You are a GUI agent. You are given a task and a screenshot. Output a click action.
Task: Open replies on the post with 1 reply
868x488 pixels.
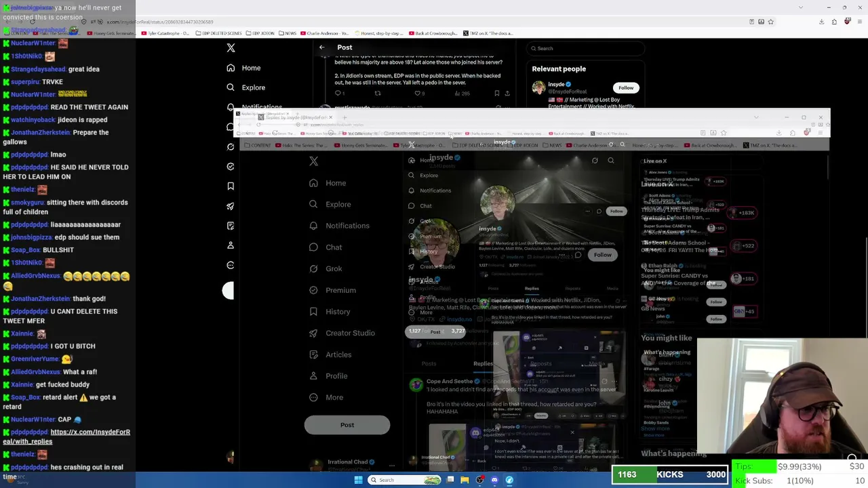tap(339, 94)
